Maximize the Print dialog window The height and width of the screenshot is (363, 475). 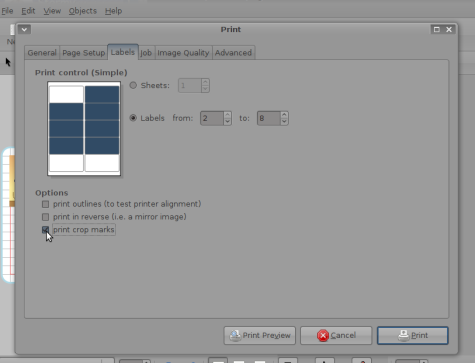(x=437, y=29)
